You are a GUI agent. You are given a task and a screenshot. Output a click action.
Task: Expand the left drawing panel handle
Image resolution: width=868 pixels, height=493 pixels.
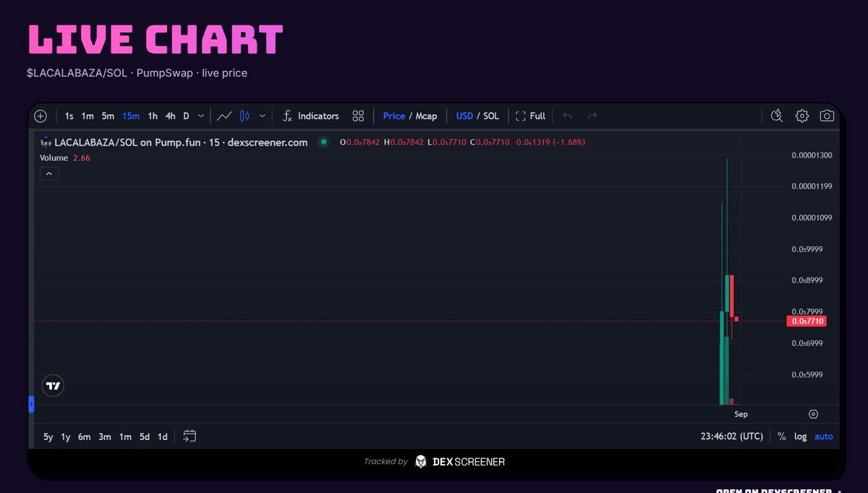point(31,404)
